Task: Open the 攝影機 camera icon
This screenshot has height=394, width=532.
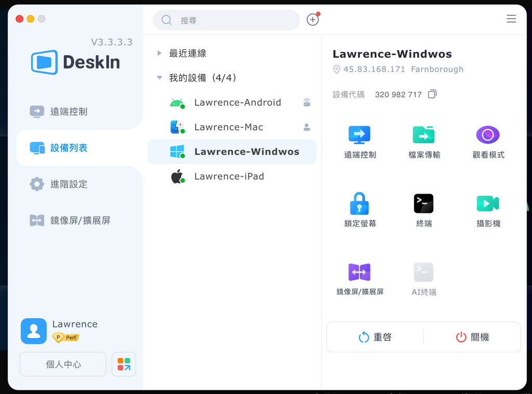Action: click(488, 203)
